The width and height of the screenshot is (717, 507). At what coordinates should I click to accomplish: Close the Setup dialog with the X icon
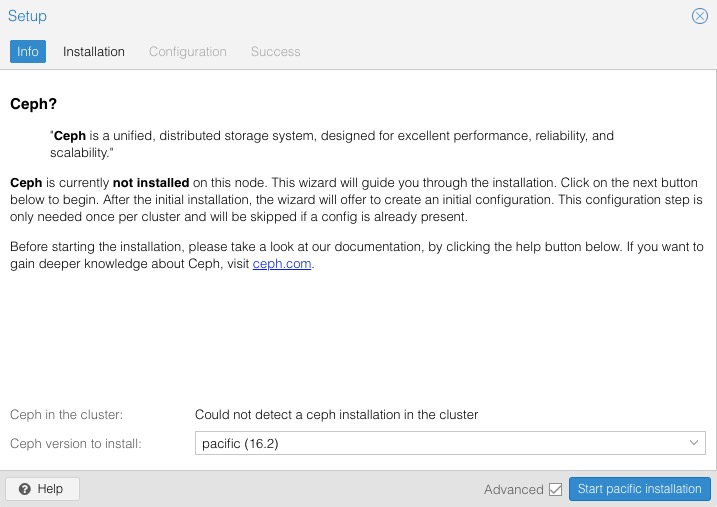[x=699, y=16]
